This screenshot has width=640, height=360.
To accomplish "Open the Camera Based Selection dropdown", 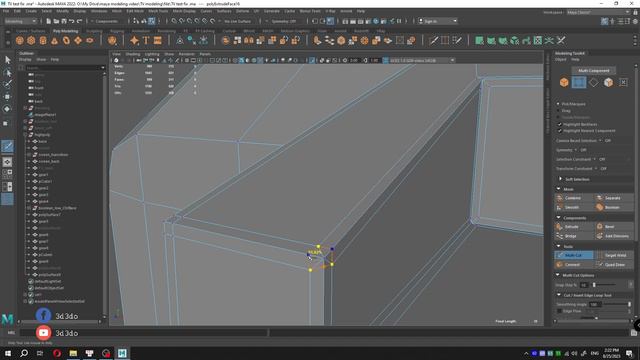I will coord(600,140).
